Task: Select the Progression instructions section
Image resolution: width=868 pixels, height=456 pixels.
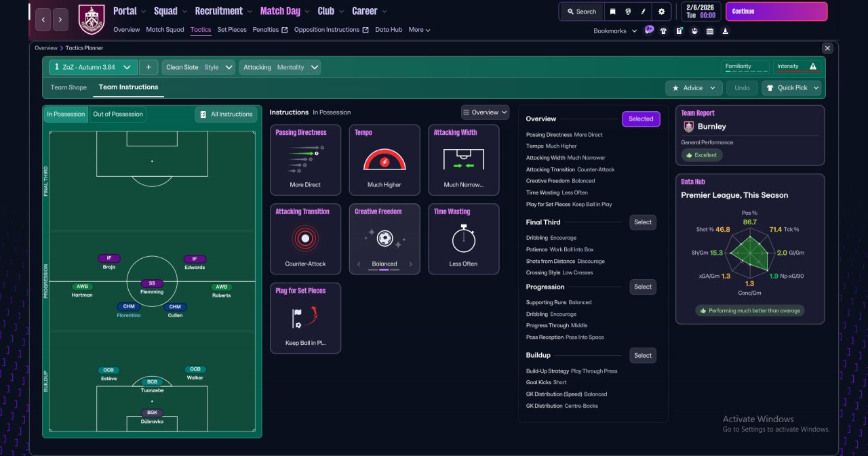Action: pos(643,287)
